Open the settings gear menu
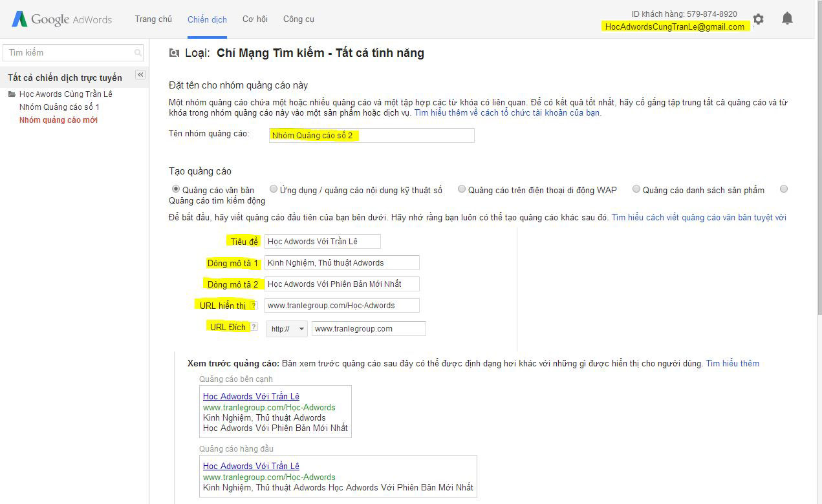Image resolution: width=822 pixels, height=504 pixels. 758,19
